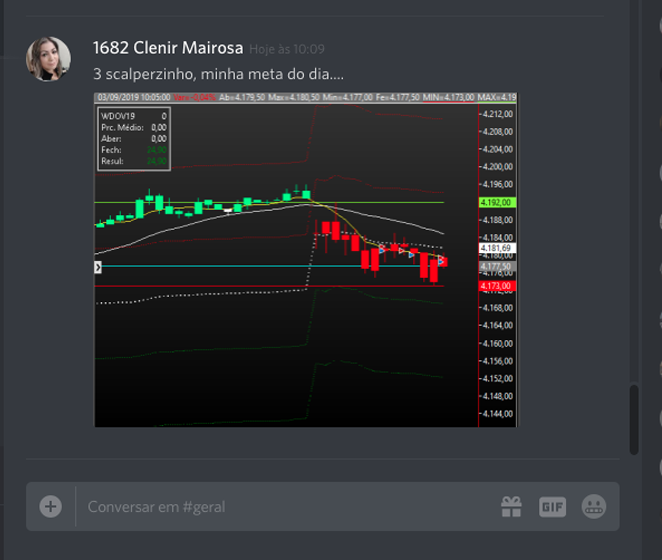Screen dimensions: 662x560
Task: Click the red 4.173,00 price label
Action: tap(496, 286)
